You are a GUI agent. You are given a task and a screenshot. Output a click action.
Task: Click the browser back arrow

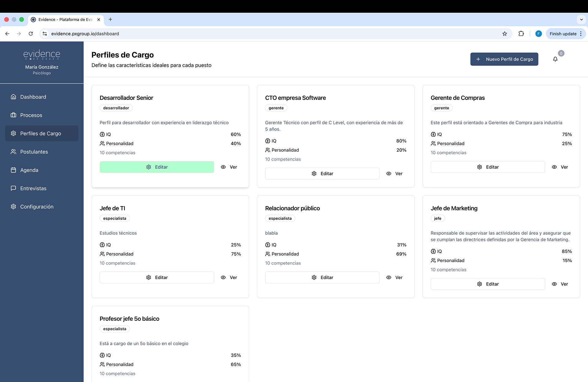7,34
